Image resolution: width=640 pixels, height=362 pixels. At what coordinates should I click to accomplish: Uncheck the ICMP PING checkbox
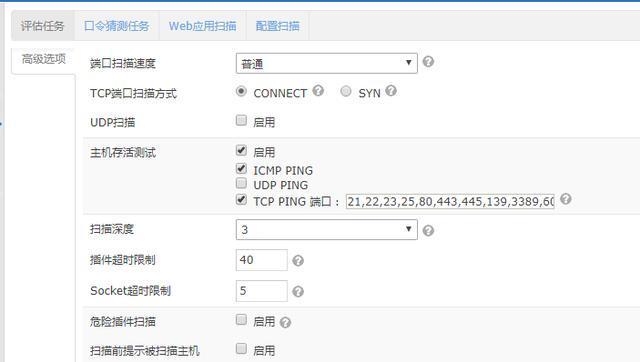click(241, 169)
